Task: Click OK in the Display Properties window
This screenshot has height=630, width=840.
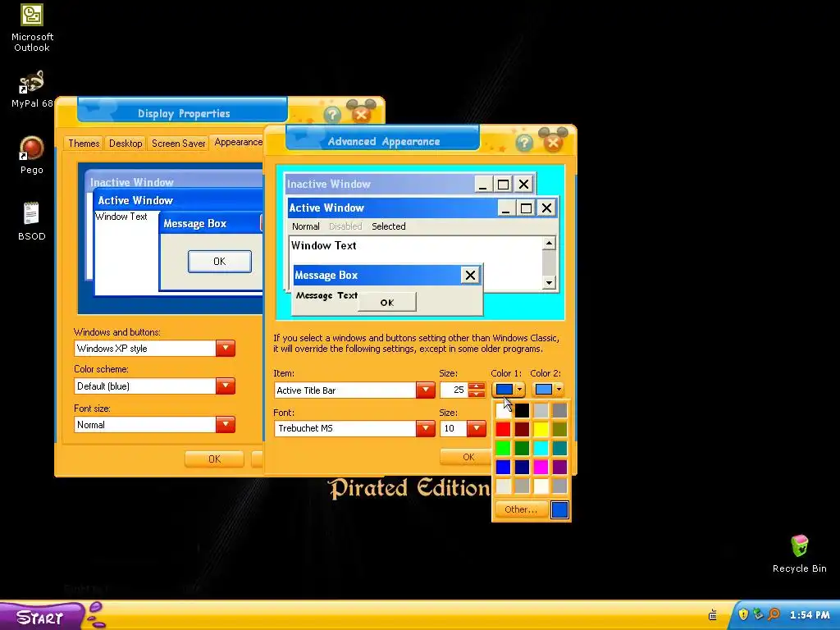Action: pos(214,459)
